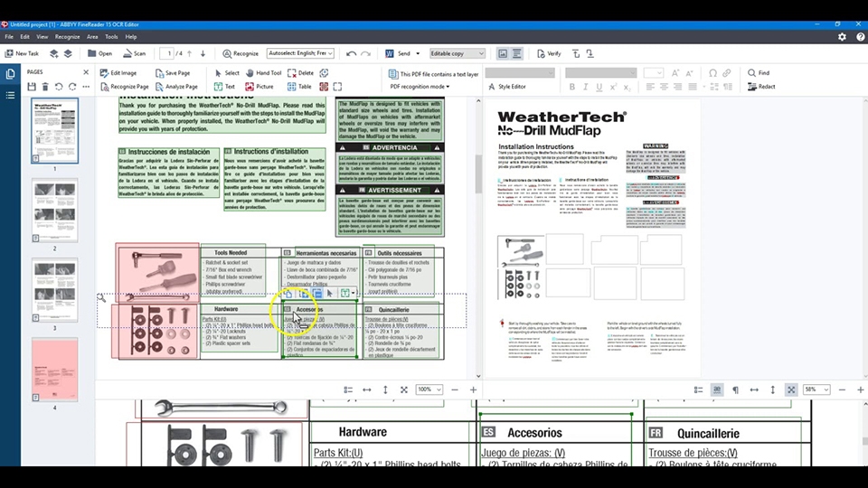
Task: Draw a Picture area tool
Action: coord(259,87)
